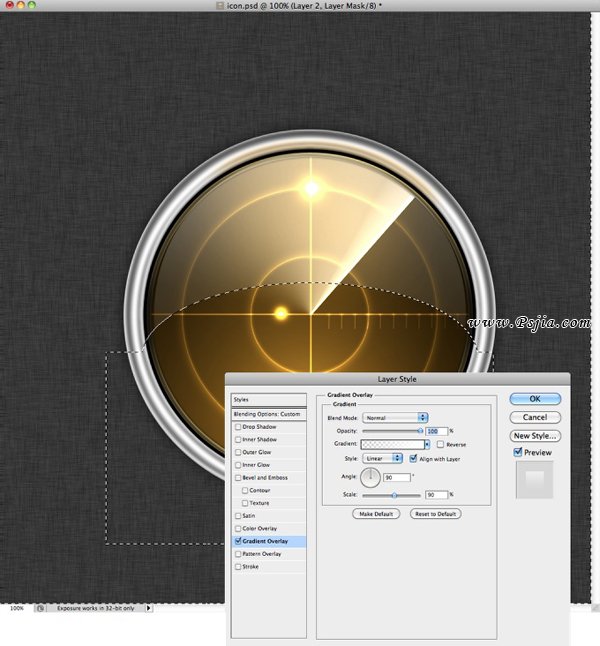Open the gradient Style dropdown
The width and height of the screenshot is (600, 646).
383,458
